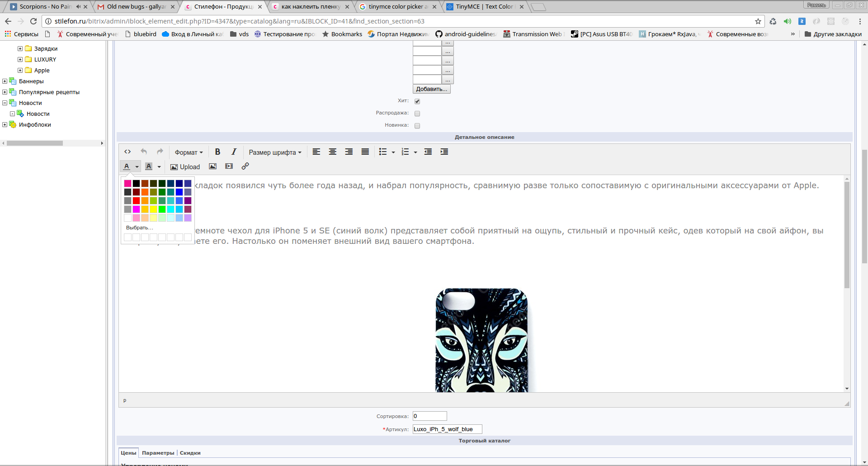Switch to the Old new bugs Gmail tab

tap(136, 6)
